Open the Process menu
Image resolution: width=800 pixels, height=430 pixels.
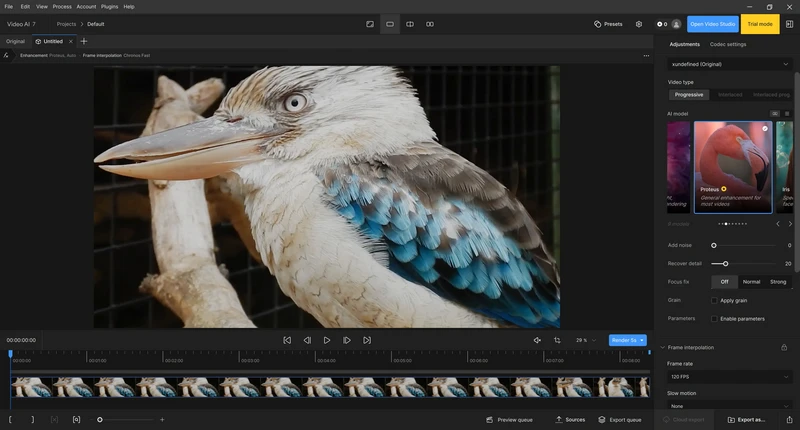(62, 7)
